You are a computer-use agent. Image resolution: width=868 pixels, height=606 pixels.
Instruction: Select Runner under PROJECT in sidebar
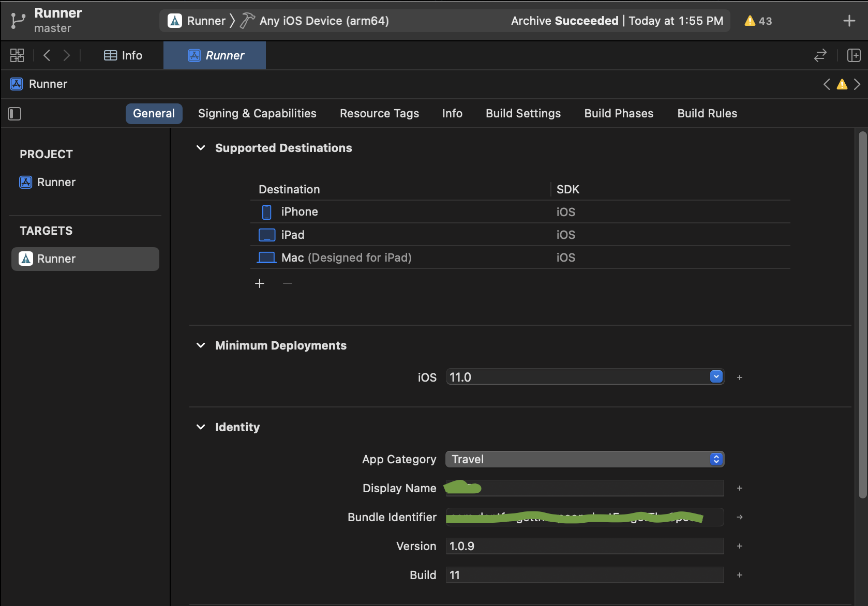coord(56,183)
